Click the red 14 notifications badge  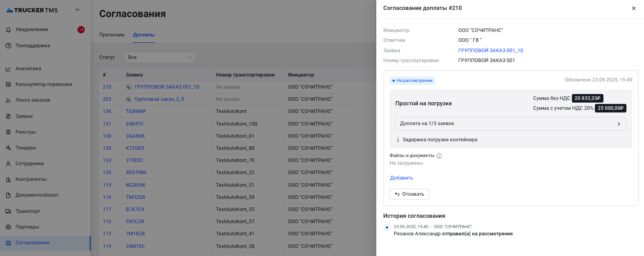click(81, 30)
